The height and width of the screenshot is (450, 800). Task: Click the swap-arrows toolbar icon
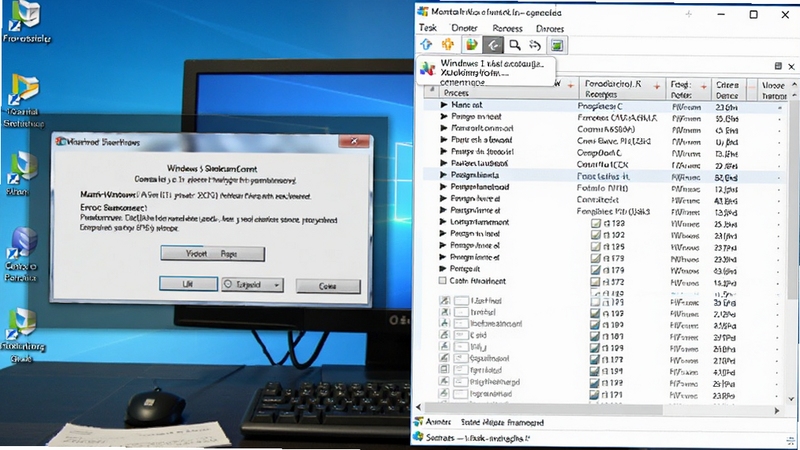(535, 45)
